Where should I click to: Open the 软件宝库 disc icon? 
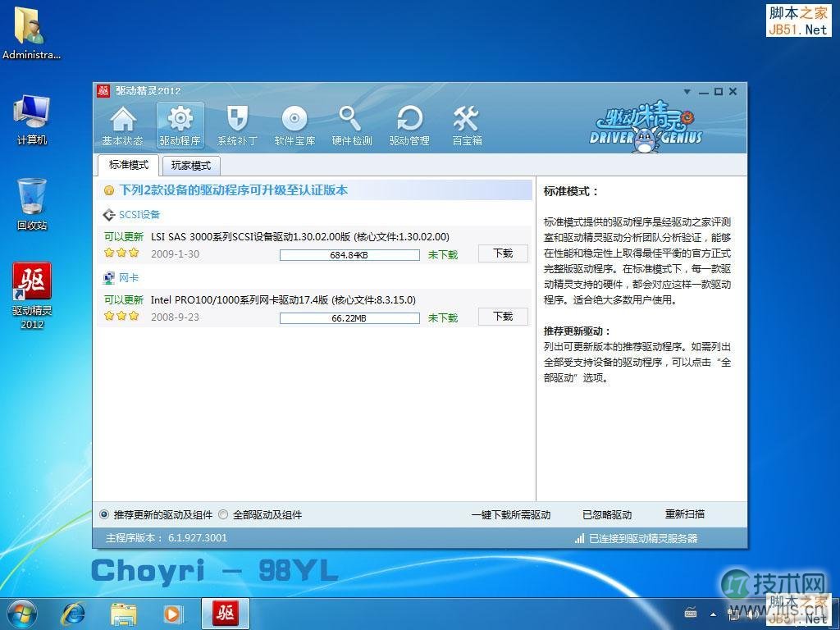pos(294,125)
